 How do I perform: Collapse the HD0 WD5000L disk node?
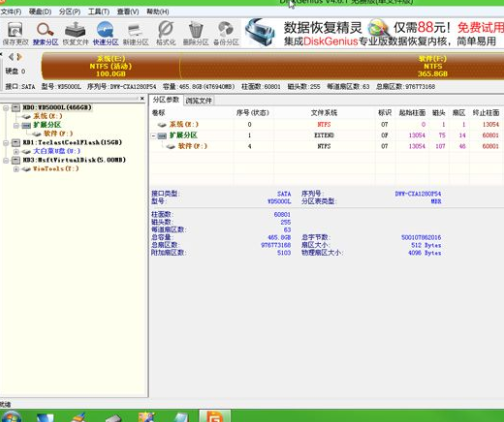click(x=6, y=108)
